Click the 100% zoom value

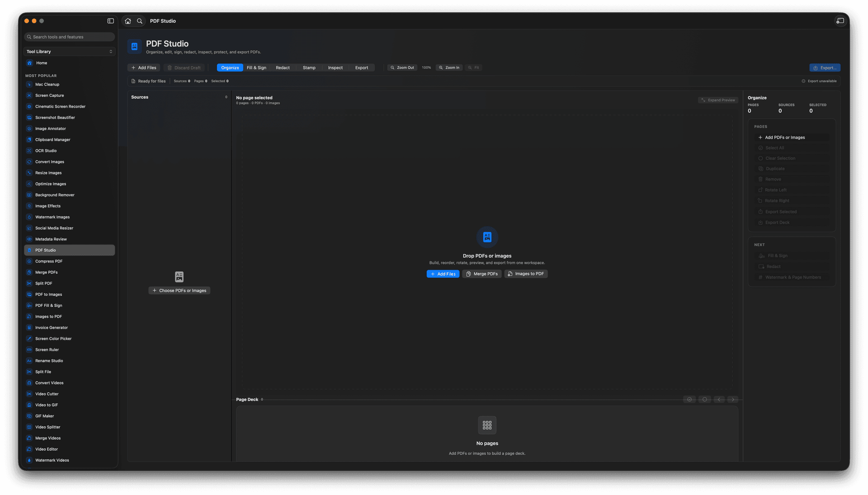pyautogui.click(x=426, y=67)
